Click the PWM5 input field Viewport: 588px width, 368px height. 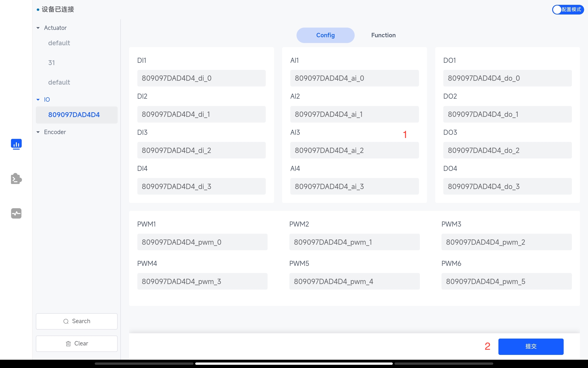354,281
